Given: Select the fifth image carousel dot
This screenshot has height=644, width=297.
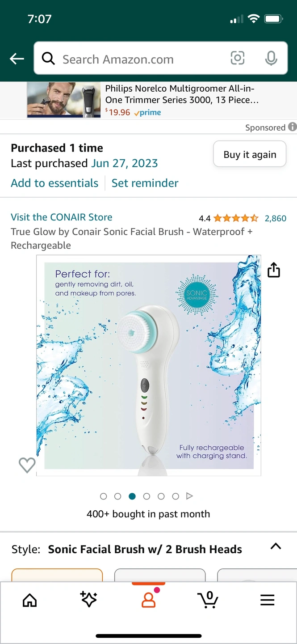Looking at the screenshot, I should click(x=161, y=496).
